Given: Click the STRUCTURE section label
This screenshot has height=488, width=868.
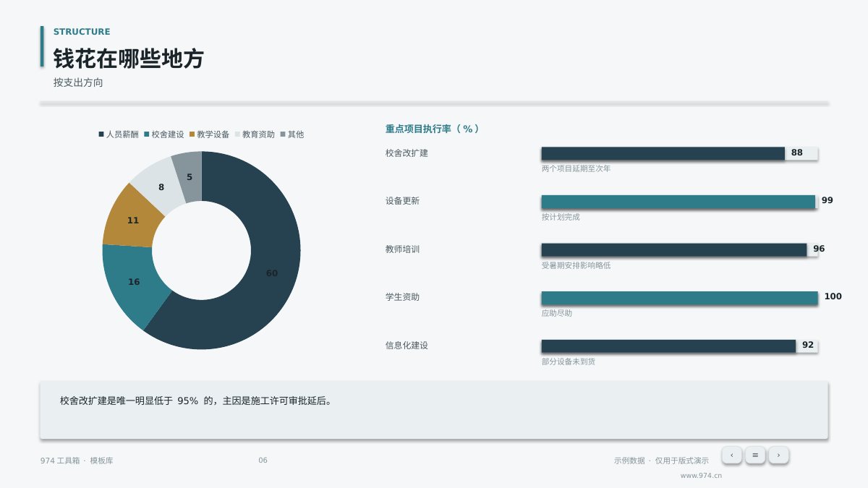Looking at the screenshot, I should [82, 32].
